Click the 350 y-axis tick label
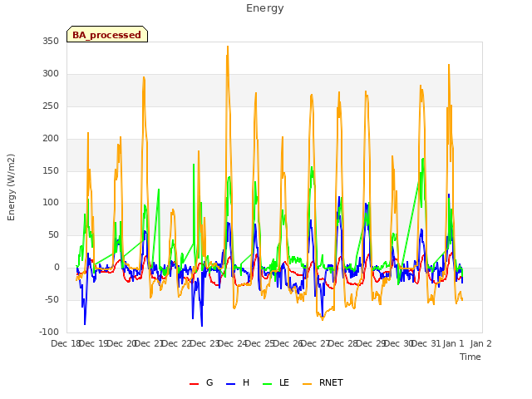The height and width of the screenshot is (399, 532). (x=51, y=42)
